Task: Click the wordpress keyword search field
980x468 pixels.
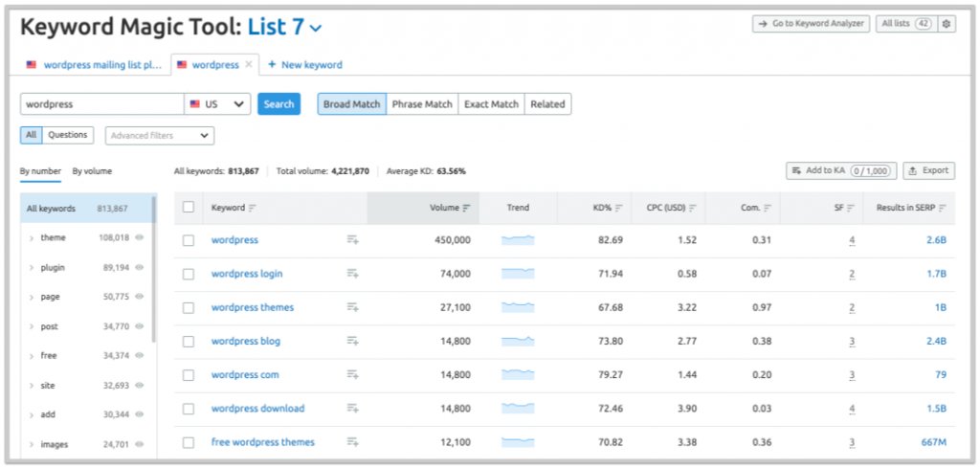Action: (102, 104)
